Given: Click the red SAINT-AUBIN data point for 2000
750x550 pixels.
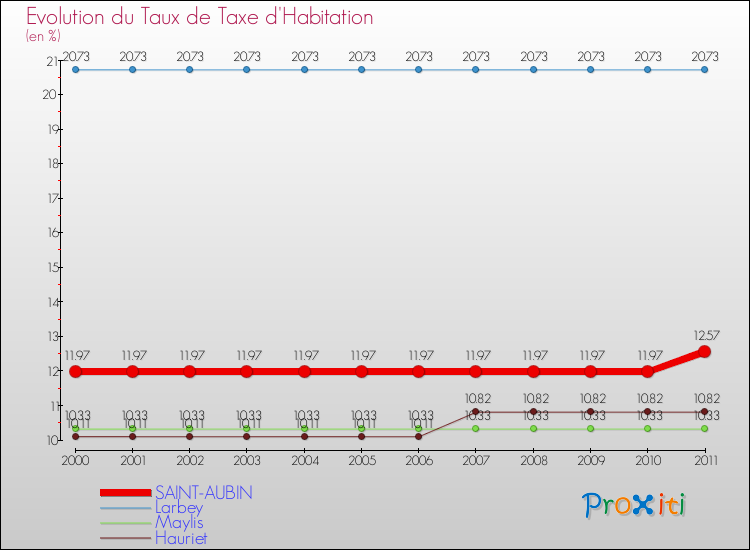Looking at the screenshot, I should (76, 371).
